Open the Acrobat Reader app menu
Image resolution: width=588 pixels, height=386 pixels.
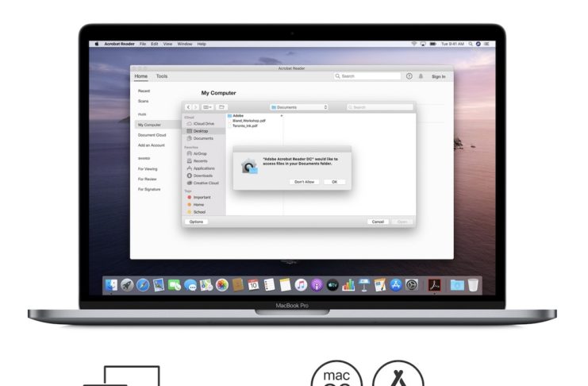[x=119, y=44]
